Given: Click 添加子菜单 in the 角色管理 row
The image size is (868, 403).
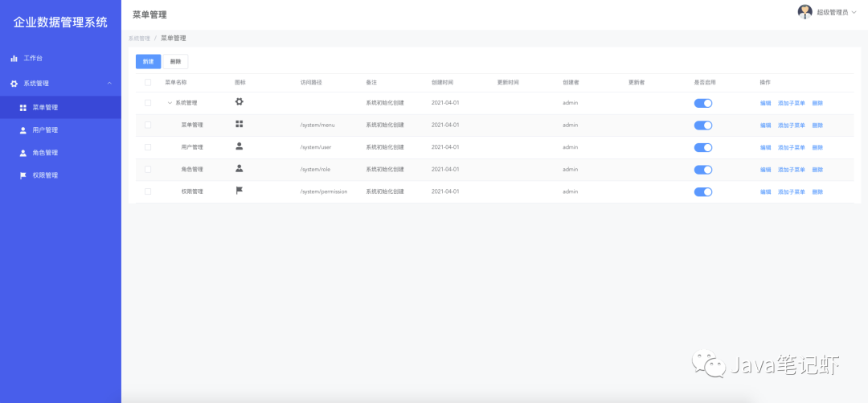Looking at the screenshot, I should click(x=792, y=170).
